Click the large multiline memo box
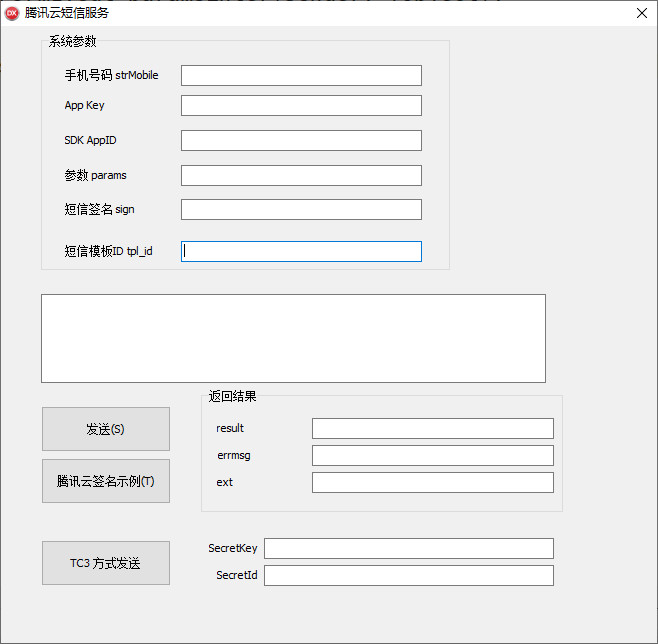 point(293,339)
